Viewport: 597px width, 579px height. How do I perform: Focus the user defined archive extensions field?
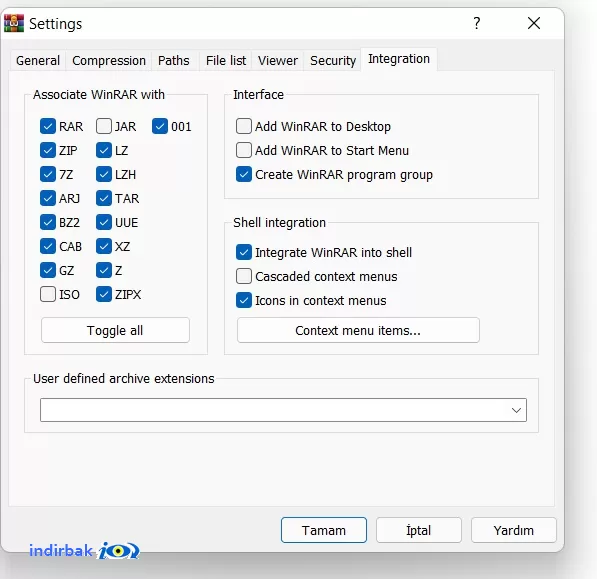(x=283, y=410)
